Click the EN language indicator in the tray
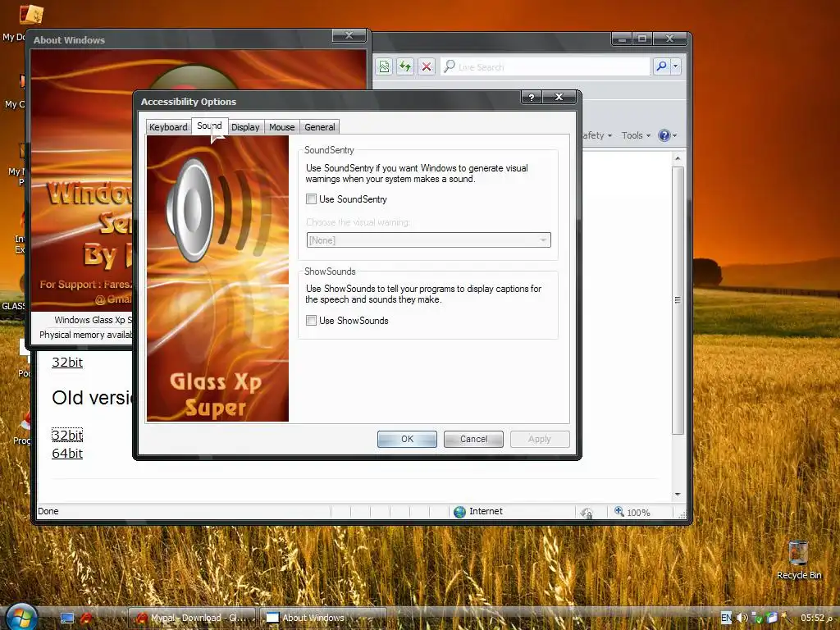 point(726,618)
